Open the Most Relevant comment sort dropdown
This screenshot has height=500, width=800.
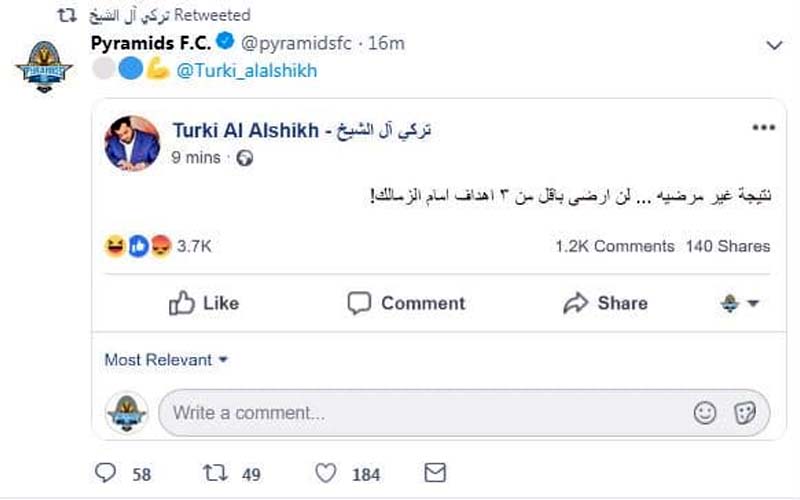coord(167,360)
